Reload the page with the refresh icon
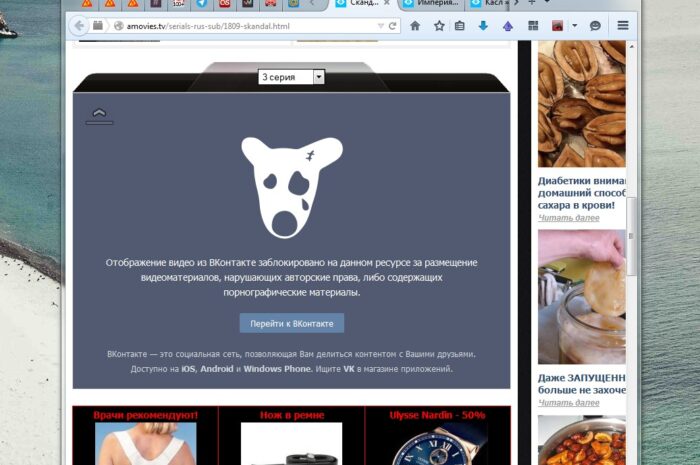The width and height of the screenshot is (700, 465). point(391,25)
